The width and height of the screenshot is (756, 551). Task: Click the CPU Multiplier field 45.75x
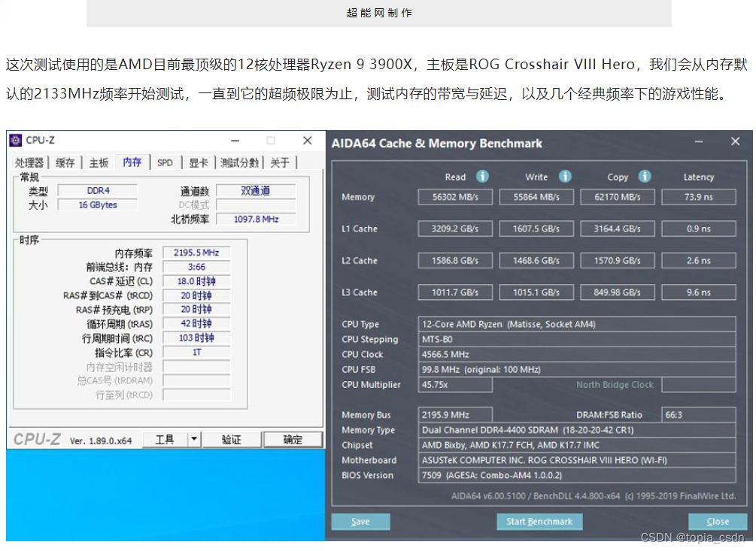click(455, 385)
